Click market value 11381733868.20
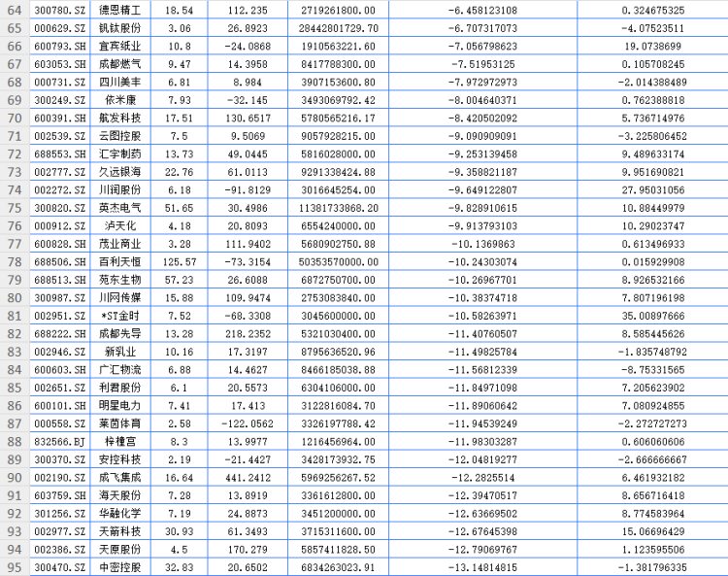728x576 pixels. click(339, 208)
